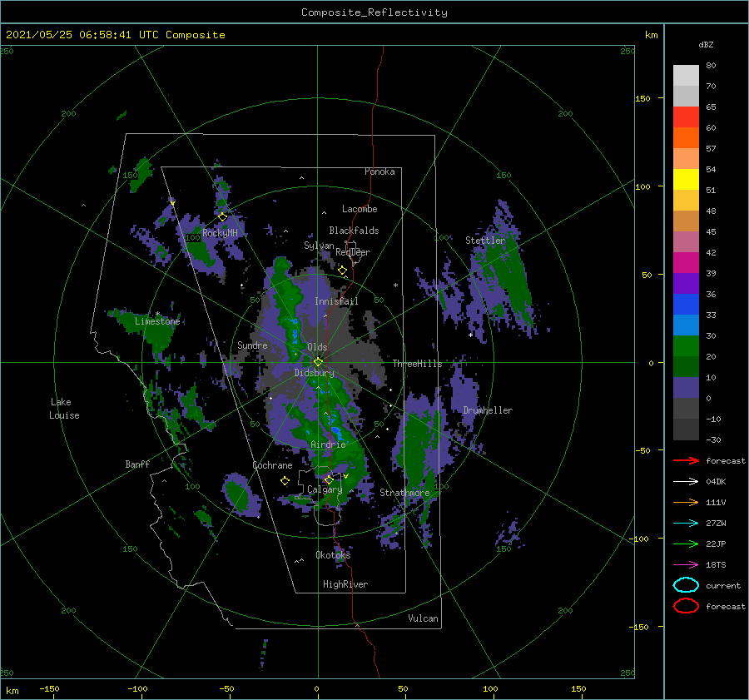
Task: Click the Ponoka label
Action: [x=379, y=171]
